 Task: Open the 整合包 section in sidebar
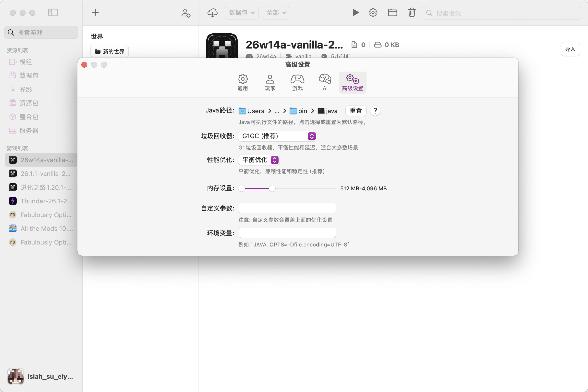click(28, 117)
